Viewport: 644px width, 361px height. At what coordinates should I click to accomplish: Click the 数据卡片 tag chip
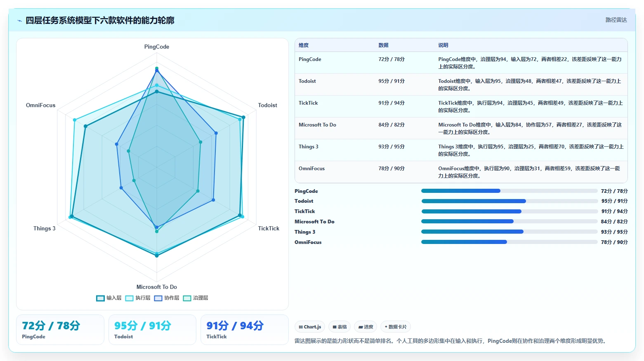tap(396, 327)
